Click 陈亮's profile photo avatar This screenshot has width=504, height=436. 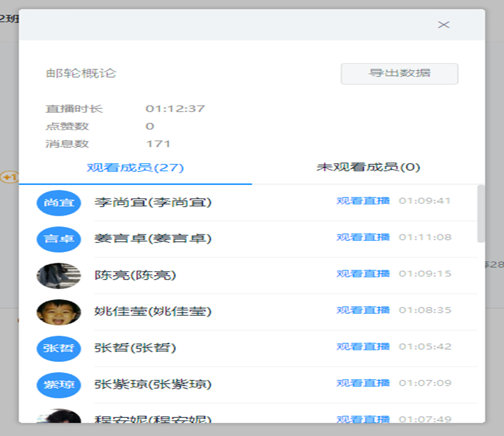coord(58,276)
